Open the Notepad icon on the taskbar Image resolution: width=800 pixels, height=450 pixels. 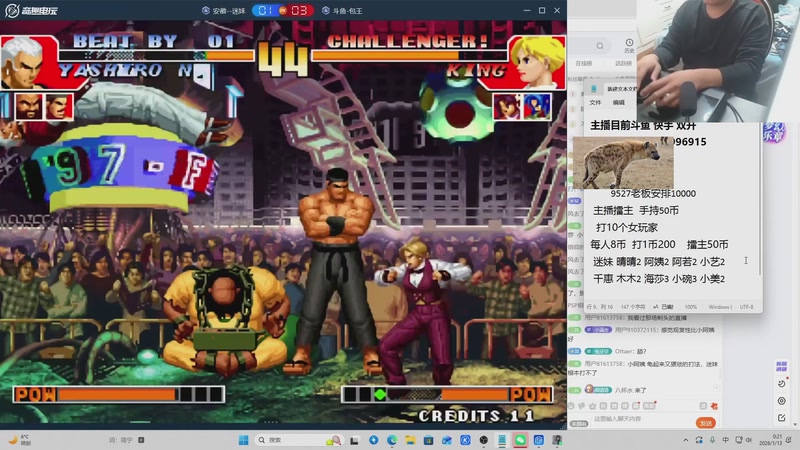point(502,440)
